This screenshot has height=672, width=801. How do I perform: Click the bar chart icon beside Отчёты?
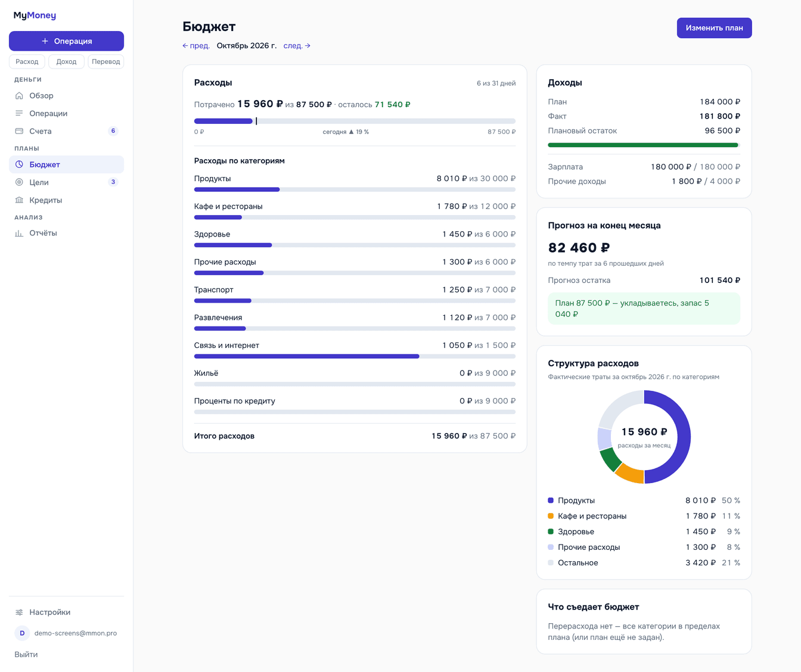19,233
